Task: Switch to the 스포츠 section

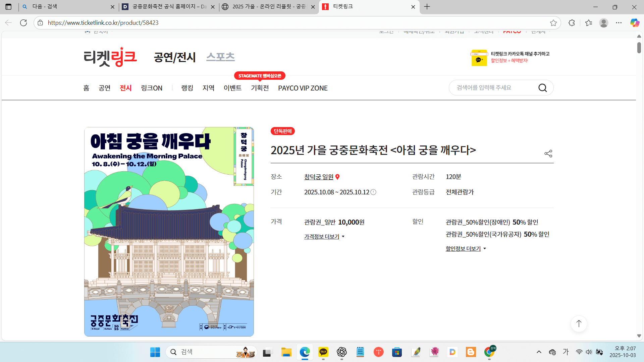Action: coord(220,57)
